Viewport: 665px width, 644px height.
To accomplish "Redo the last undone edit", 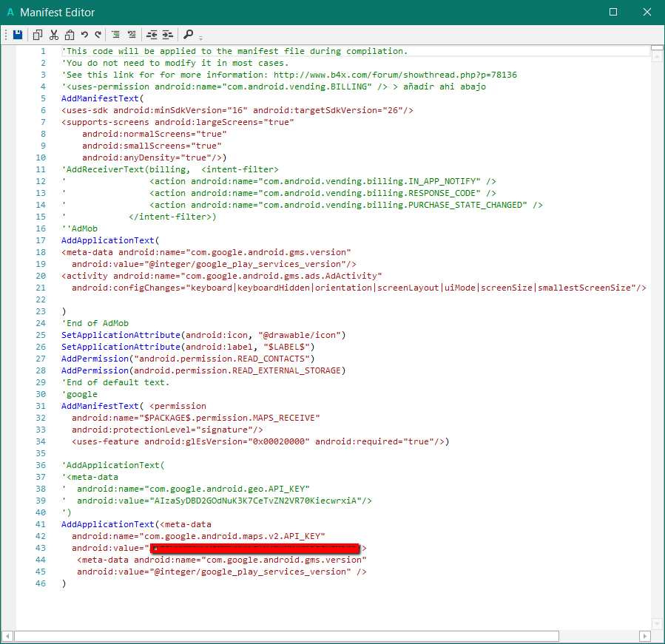I will 98,35.
